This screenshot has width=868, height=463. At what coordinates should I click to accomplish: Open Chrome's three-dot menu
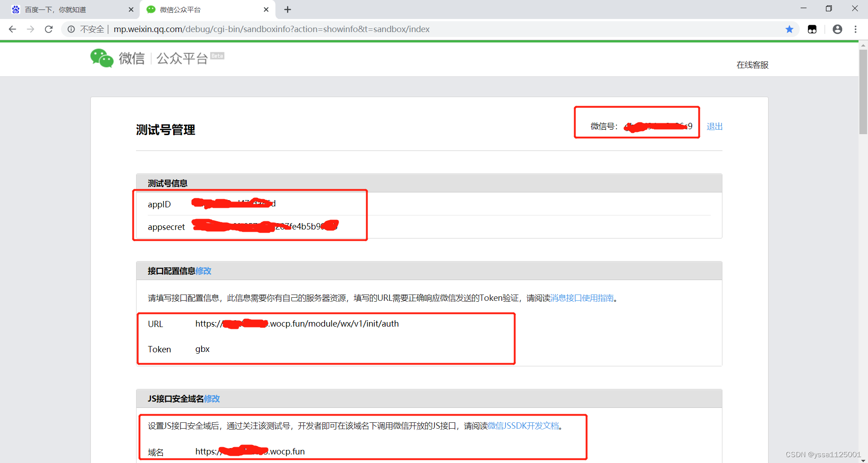pyautogui.click(x=855, y=29)
